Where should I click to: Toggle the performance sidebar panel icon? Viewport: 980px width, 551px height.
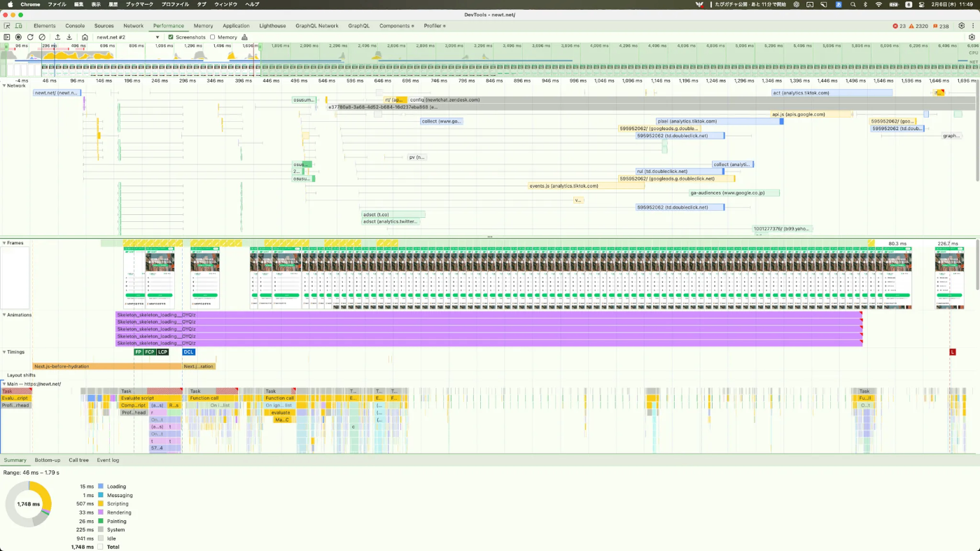[7, 37]
